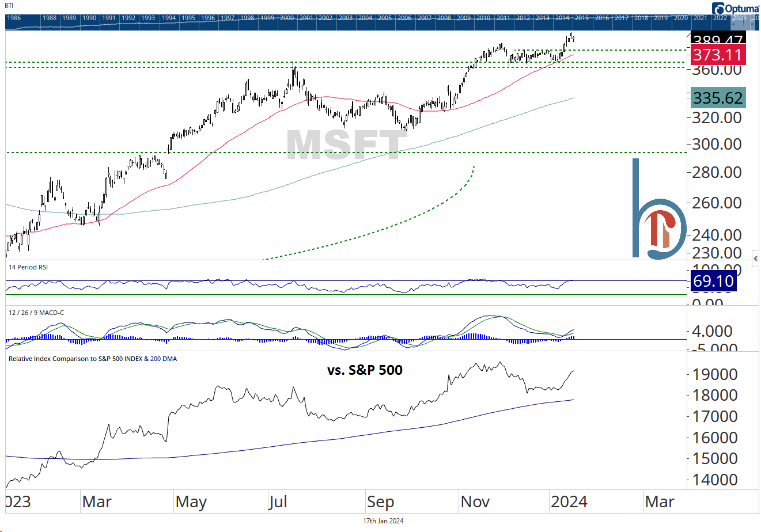Jump to 2020 on the year timeline
This screenshot has height=532, width=761.
click(681, 18)
